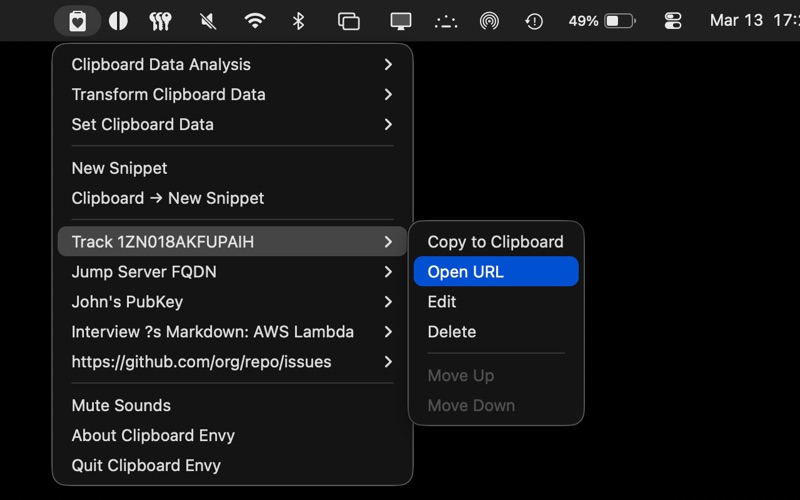Expand Transform Clipboard Data submenu
Image resolution: width=800 pixels, height=500 pixels.
coord(232,94)
